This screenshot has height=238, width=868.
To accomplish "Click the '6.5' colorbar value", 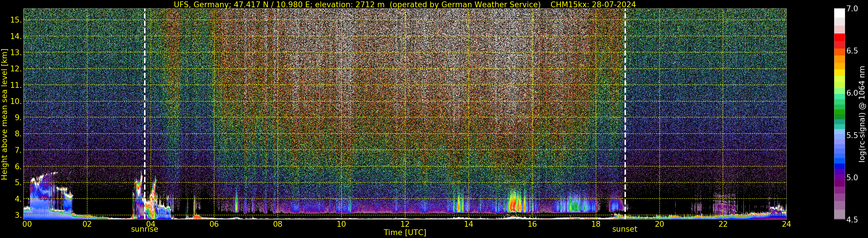I will (x=852, y=51).
